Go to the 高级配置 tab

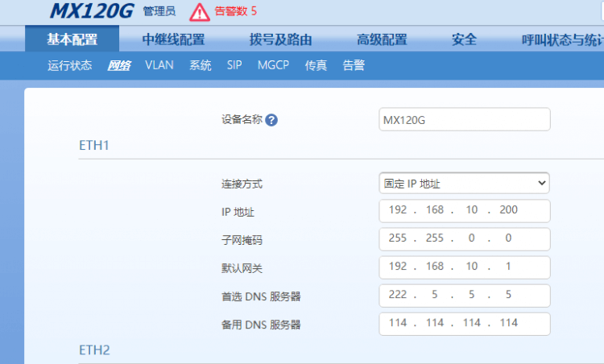pyautogui.click(x=382, y=39)
